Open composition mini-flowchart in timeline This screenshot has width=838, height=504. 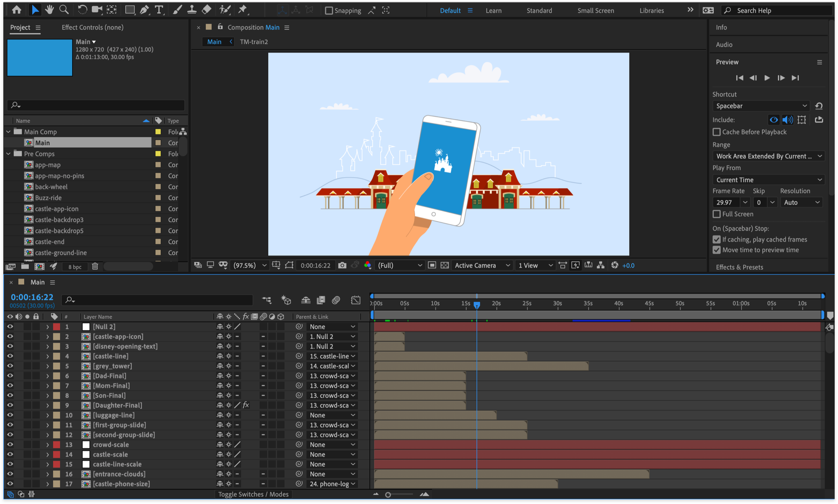coord(267,300)
